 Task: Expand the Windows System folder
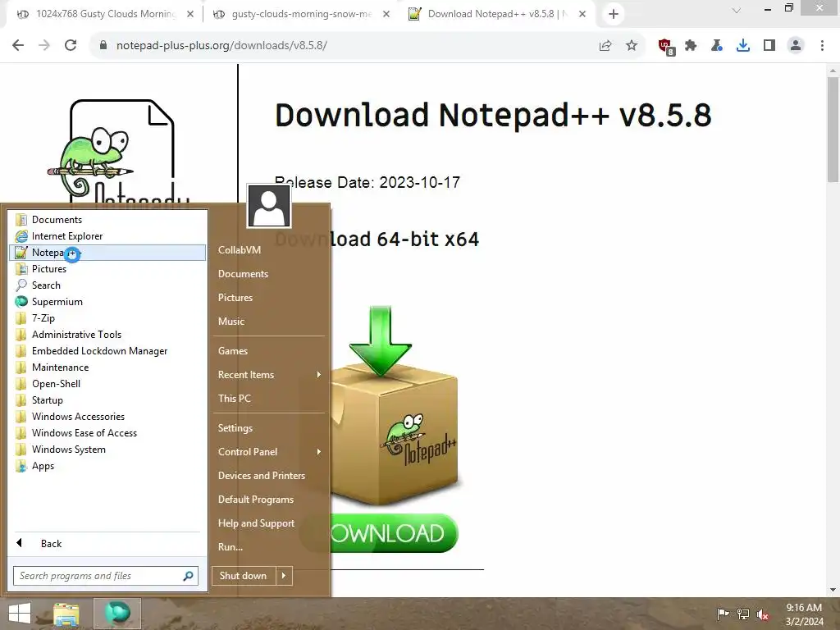pyautogui.click(x=107, y=450)
